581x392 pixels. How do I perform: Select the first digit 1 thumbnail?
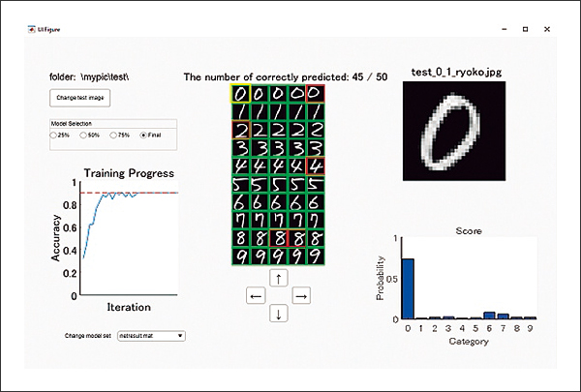(x=241, y=112)
